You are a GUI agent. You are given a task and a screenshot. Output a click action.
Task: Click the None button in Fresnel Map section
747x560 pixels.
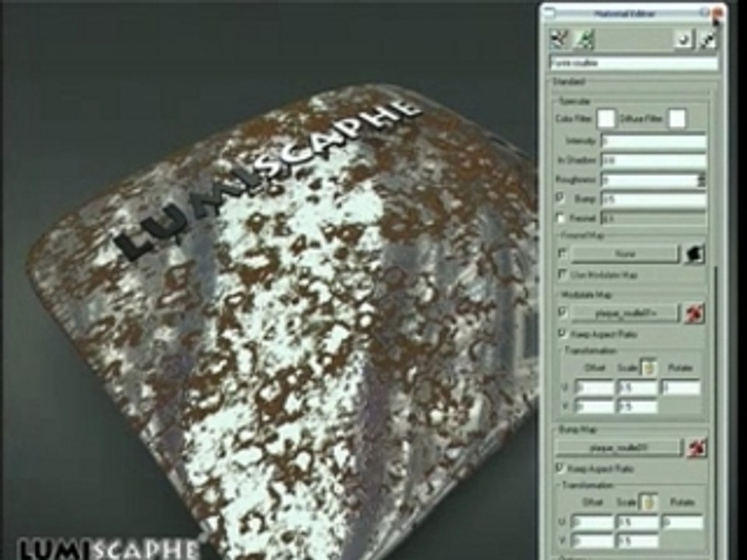point(625,254)
